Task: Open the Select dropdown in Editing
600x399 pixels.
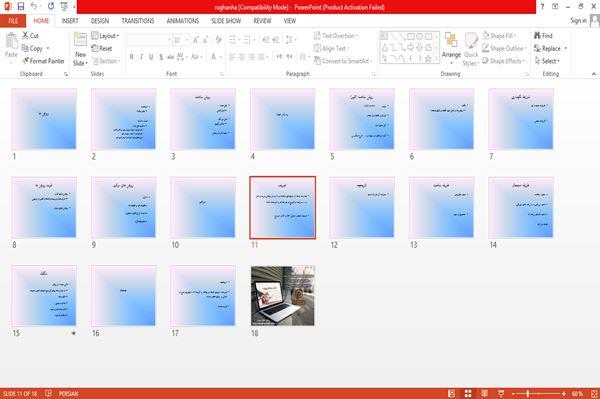Action: point(547,61)
